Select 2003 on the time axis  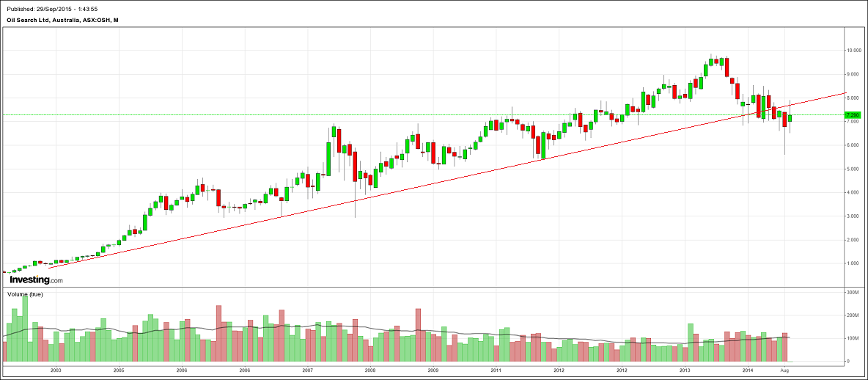click(x=56, y=372)
